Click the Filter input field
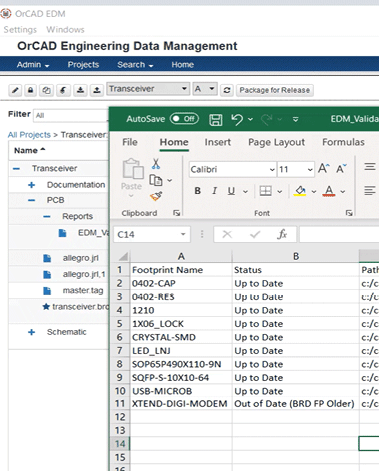 point(71,115)
